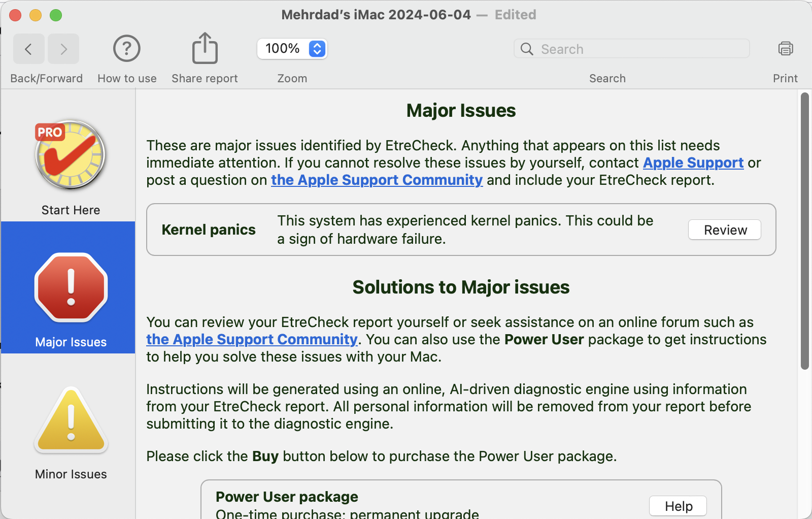Click the Power User package heading
Image resolution: width=812 pixels, height=519 pixels.
coord(287,497)
